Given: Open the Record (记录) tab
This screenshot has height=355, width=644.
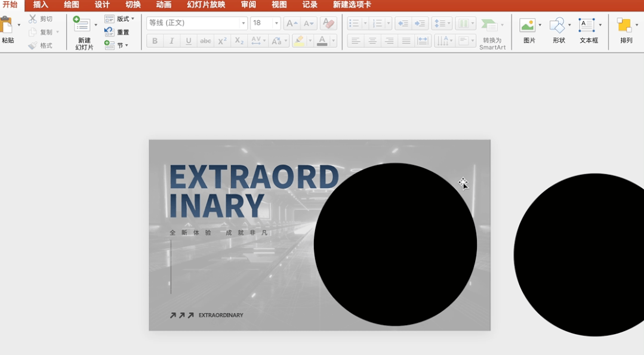Looking at the screenshot, I should (310, 5).
